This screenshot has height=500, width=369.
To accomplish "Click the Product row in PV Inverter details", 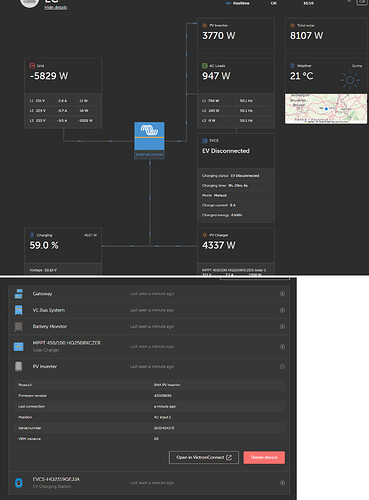I will 150,385.
